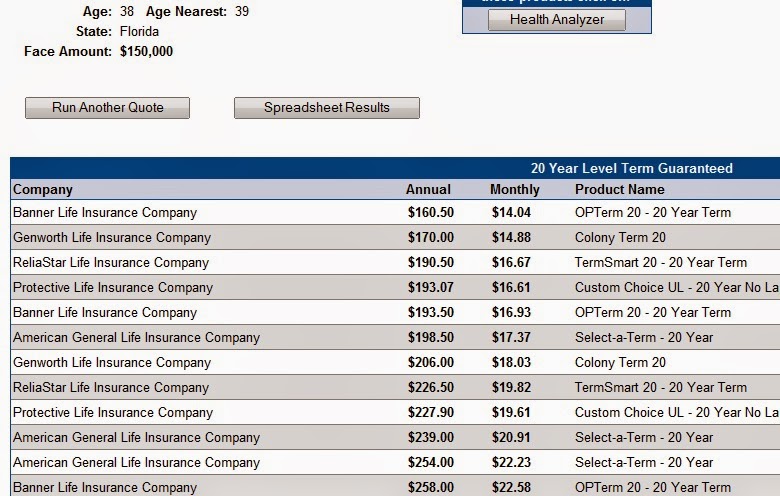The image size is (780, 496).
Task: Click Colony Term 20 in $206.00 row
Action: [620, 362]
